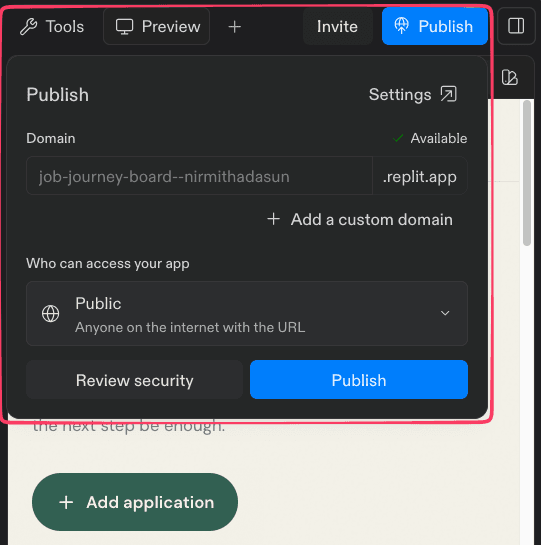Viewport: 541px width, 545px height.
Task: Click the Invite button
Action: click(x=338, y=26)
